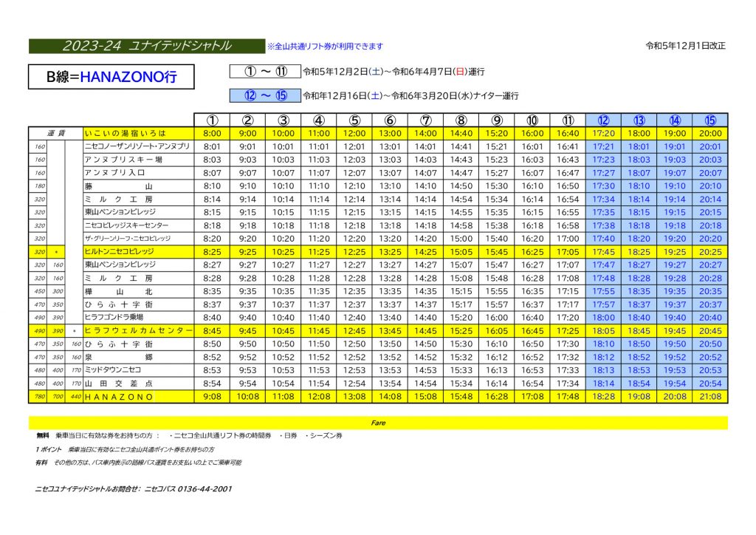
Task: Click blue column header ⑮
Action: click(710, 120)
